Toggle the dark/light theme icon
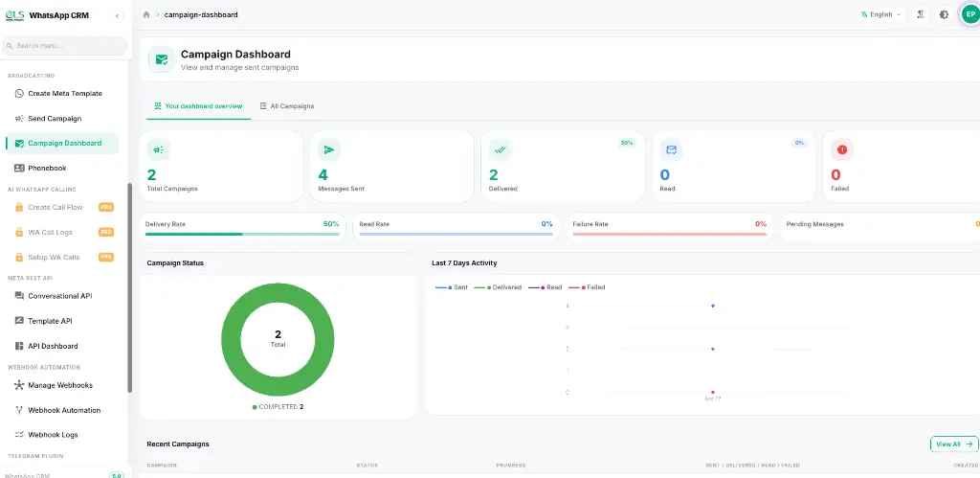980x478 pixels. 944,14
